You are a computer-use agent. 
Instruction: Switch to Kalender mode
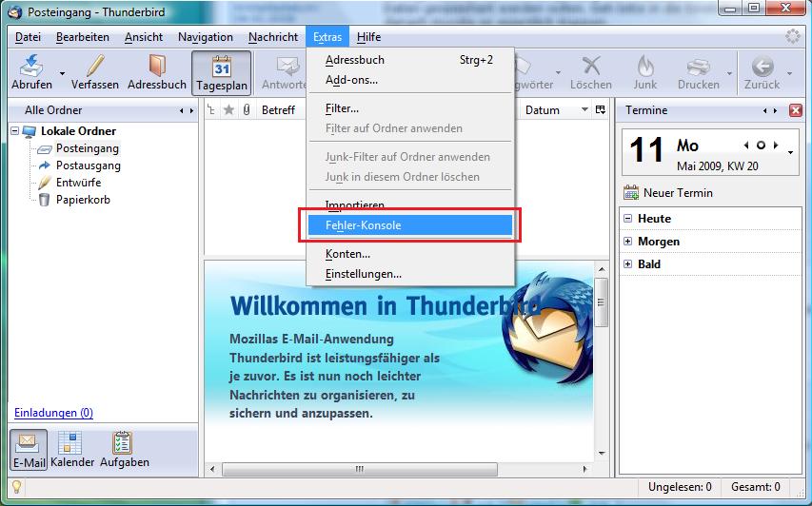(x=72, y=450)
